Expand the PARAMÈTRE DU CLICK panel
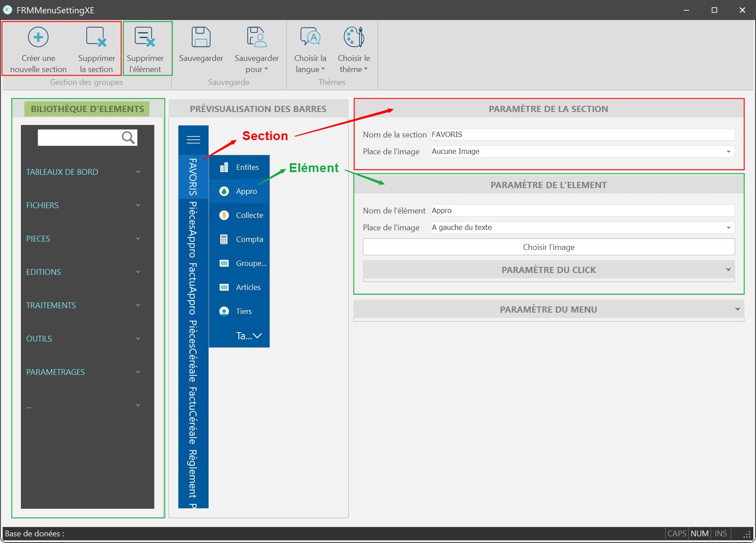The height and width of the screenshot is (543, 756). point(549,270)
